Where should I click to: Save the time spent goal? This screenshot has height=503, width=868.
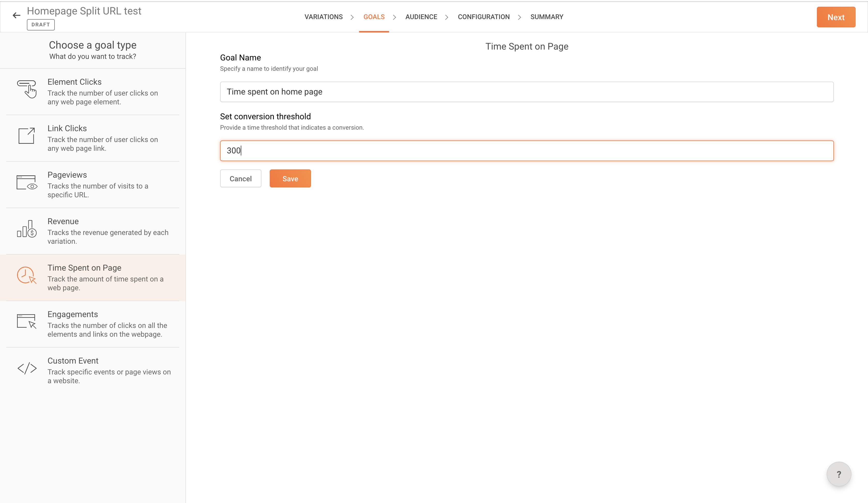290,179
